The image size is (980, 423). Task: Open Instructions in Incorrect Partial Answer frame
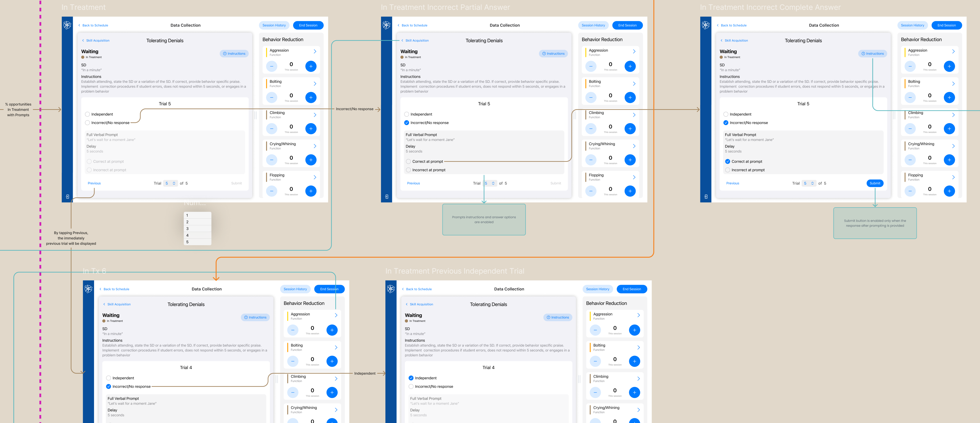tap(553, 54)
